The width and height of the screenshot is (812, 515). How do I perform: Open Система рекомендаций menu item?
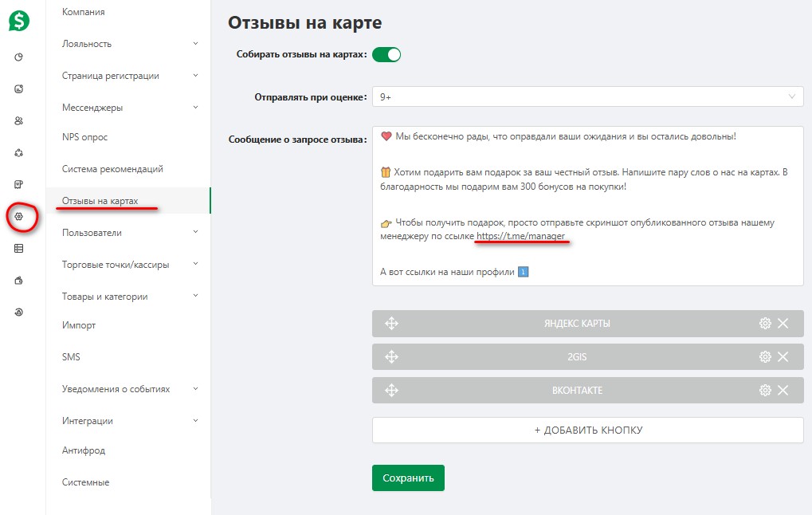click(x=112, y=169)
